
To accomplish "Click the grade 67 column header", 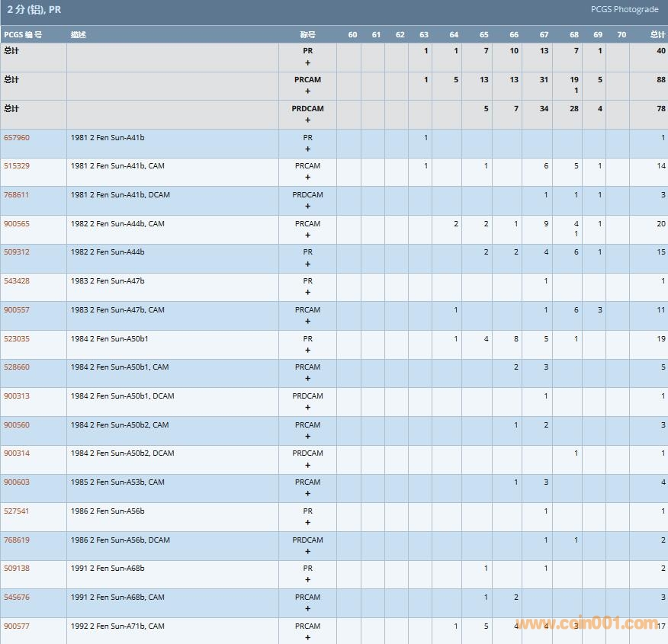I will pos(544,35).
